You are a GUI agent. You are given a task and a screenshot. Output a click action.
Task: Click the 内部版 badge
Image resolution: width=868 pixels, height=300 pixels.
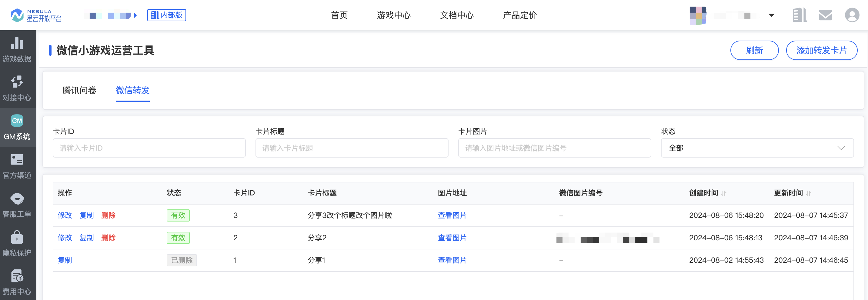[x=166, y=15]
